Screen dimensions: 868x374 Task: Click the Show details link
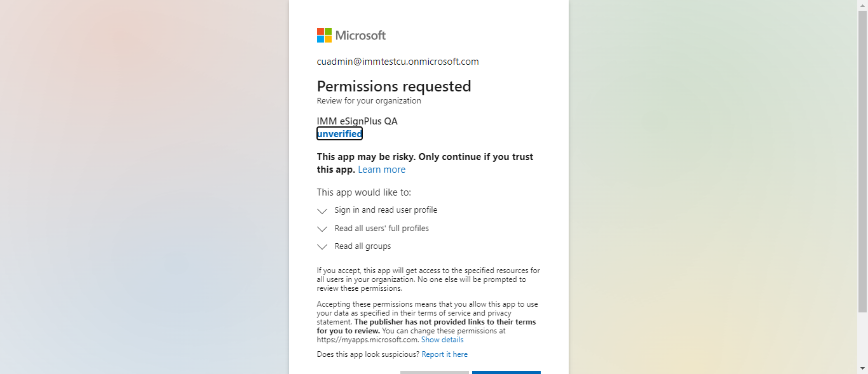[442, 340]
